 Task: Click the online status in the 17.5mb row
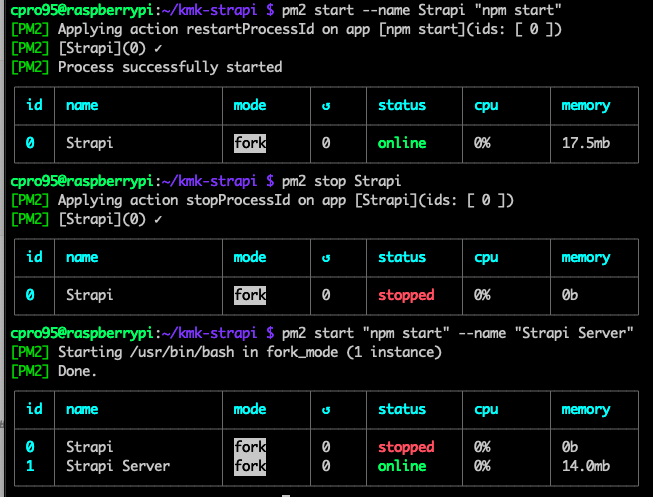[x=402, y=143]
